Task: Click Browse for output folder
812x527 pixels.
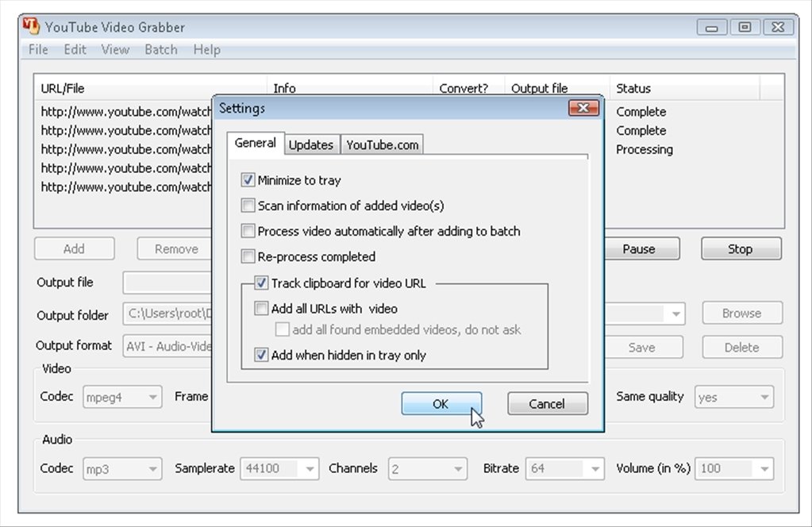Action: 742,314
